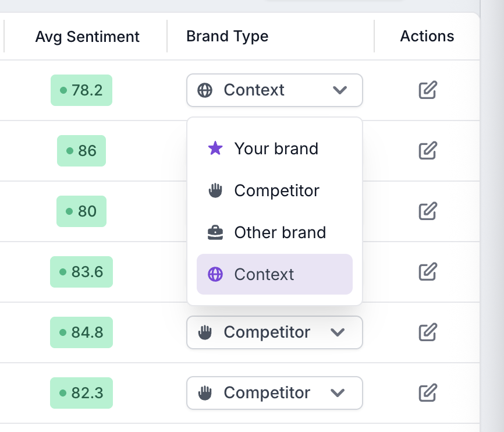This screenshot has height=432, width=504.
Task: Choose Your brand from the dropdown menu
Action: pyautogui.click(x=275, y=148)
